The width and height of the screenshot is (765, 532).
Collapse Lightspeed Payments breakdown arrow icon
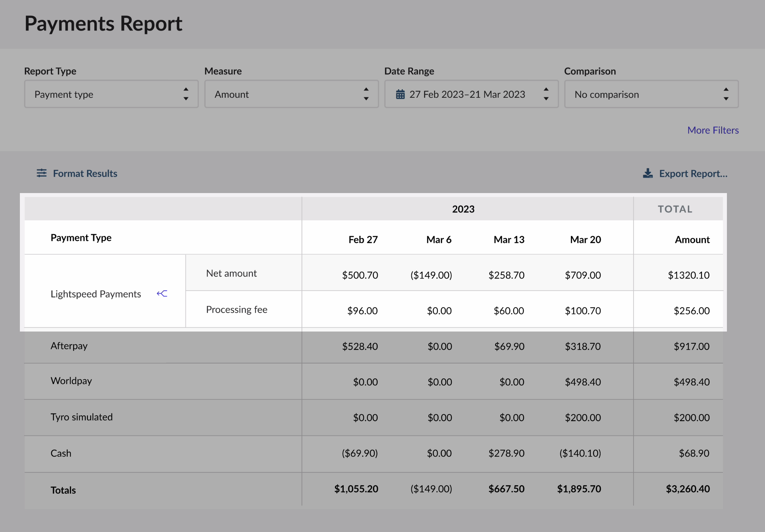(162, 294)
